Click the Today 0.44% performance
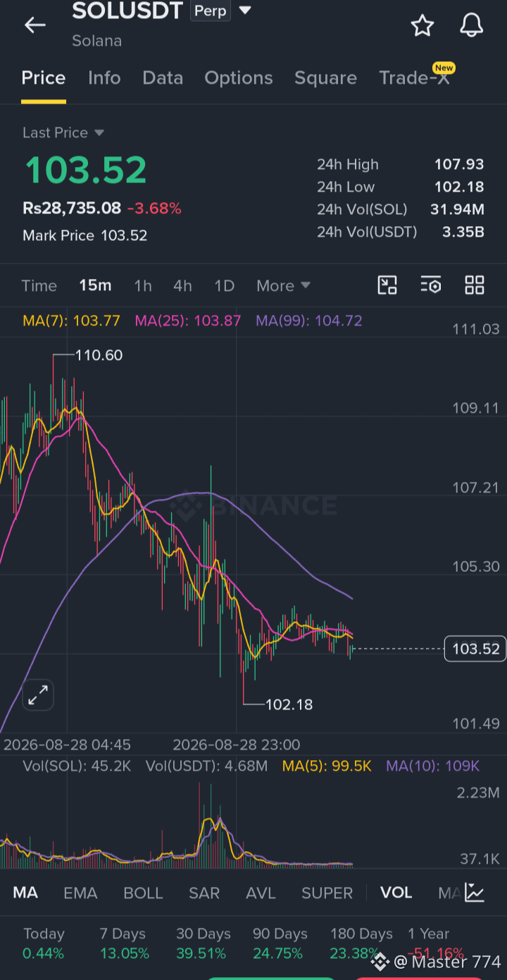This screenshot has height=980, width=507. [43, 943]
